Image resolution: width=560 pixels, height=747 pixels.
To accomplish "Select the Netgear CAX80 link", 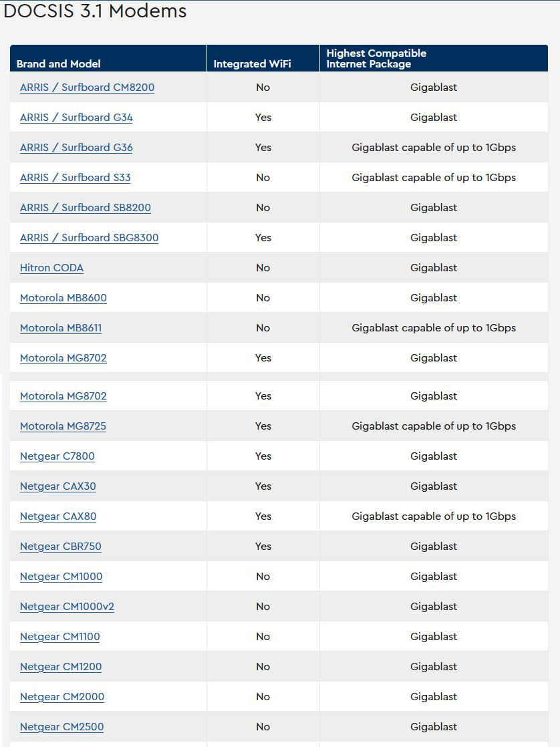I will click(x=58, y=516).
